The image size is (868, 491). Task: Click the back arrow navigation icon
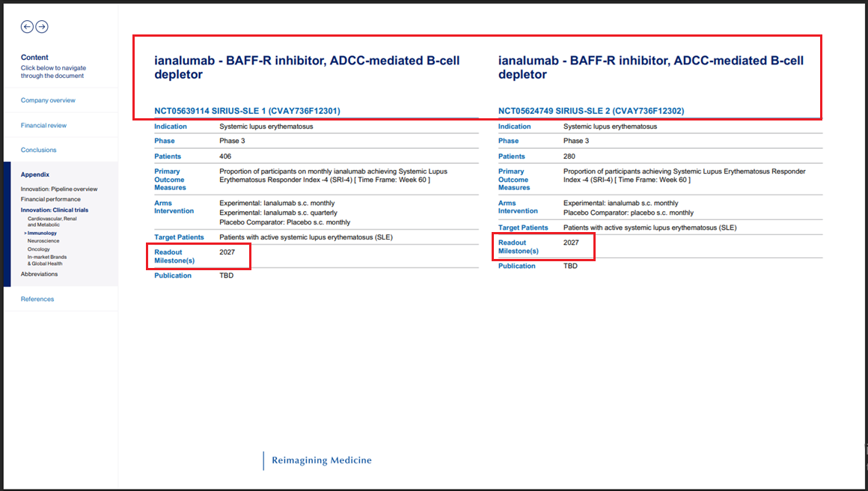(x=27, y=27)
